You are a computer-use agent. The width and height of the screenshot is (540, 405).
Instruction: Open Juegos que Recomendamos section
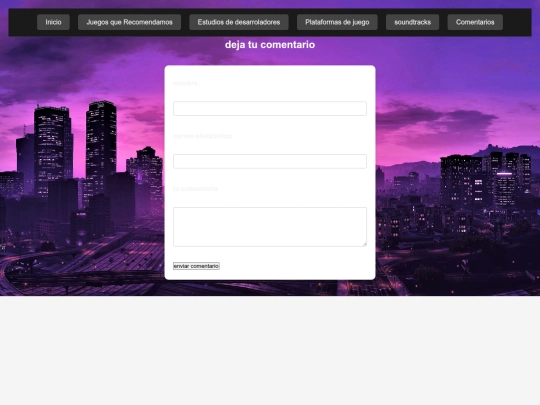129,22
